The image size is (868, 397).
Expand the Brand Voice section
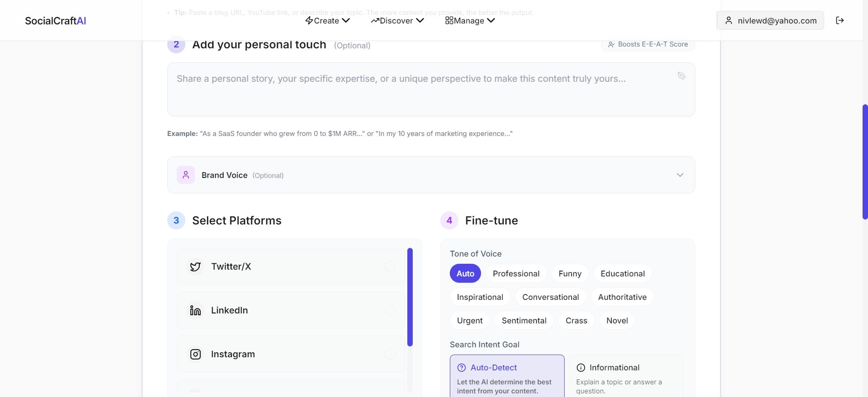[x=680, y=175]
